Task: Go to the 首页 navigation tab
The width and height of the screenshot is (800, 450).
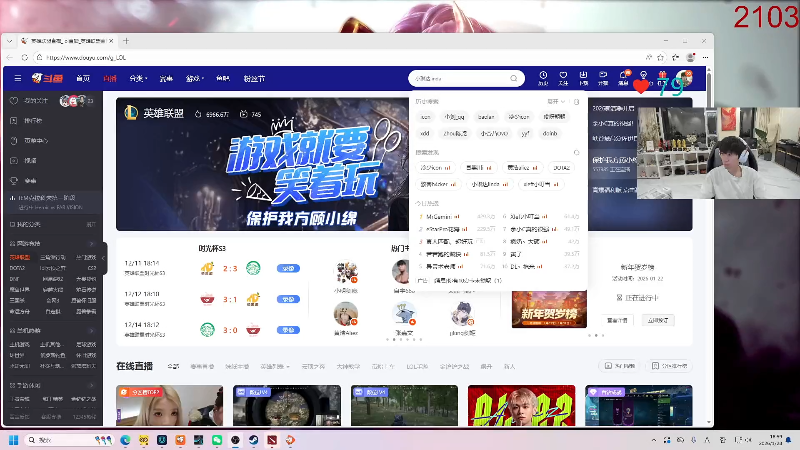Action: (x=83, y=79)
